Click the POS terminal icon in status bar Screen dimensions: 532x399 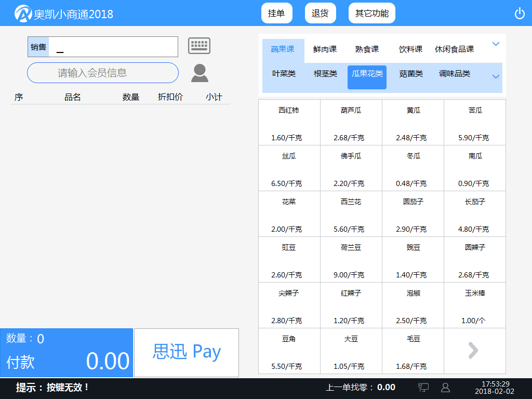423,387
